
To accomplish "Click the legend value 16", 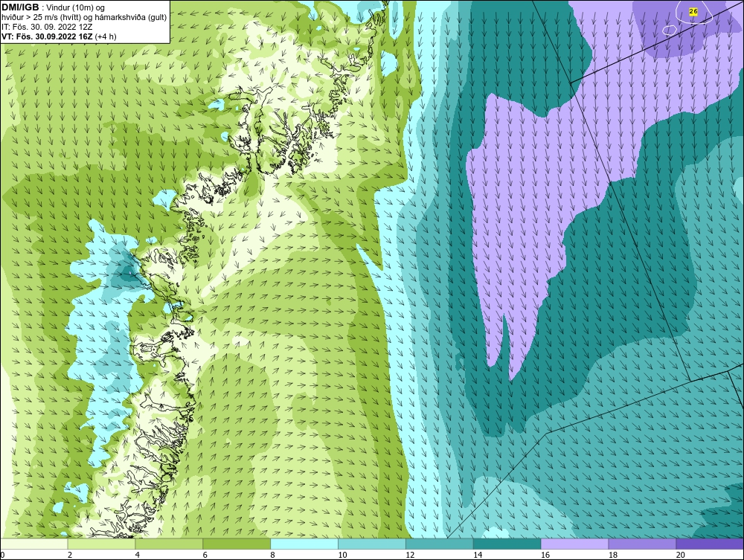I will coord(545,555).
